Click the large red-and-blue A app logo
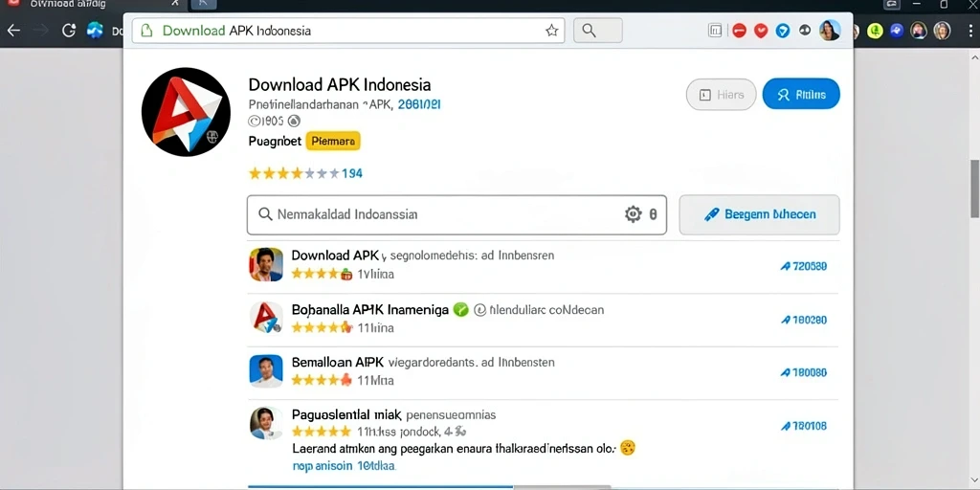The image size is (980, 490). 186,112
